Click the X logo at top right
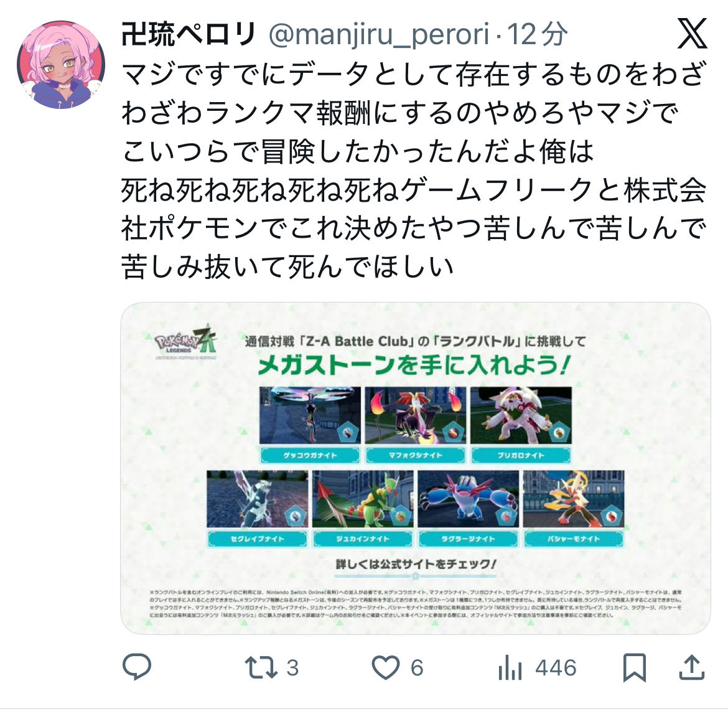Image resolution: width=728 pixels, height=724 pixels. coord(693,34)
